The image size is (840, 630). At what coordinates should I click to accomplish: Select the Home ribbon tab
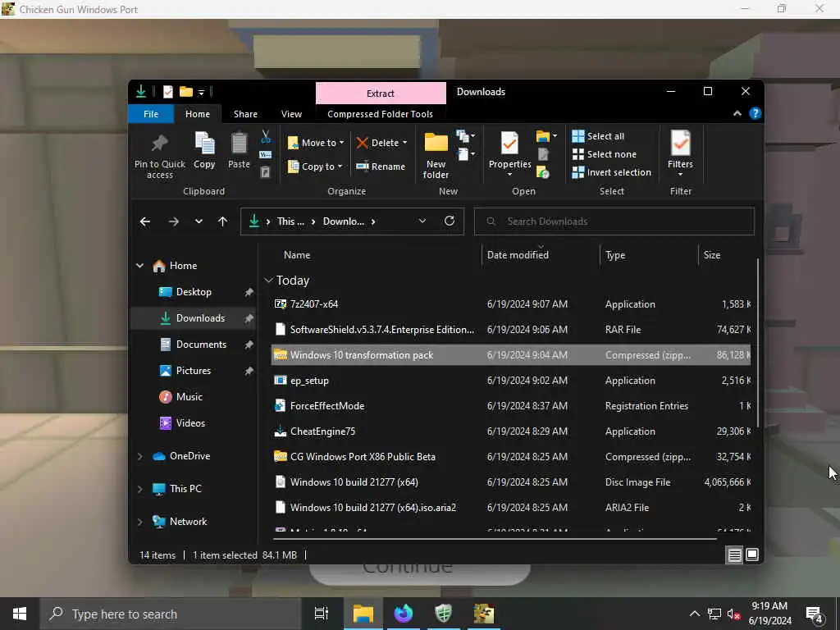[198, 114]
